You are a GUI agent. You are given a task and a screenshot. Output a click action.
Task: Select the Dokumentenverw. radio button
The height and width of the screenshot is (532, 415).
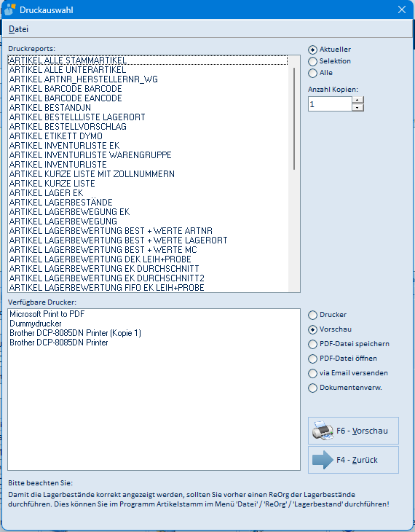click(x=312, y=388)
